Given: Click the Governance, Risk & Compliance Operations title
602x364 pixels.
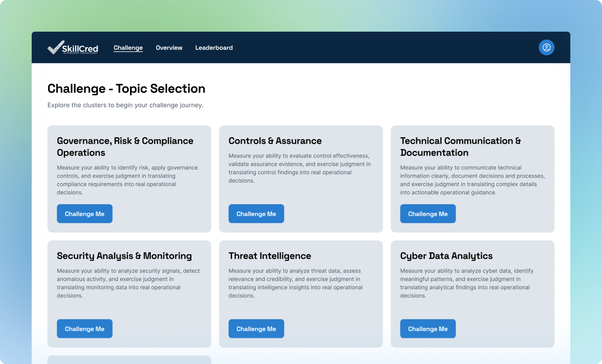Looking at the screenshot, I should click(125, 147).
